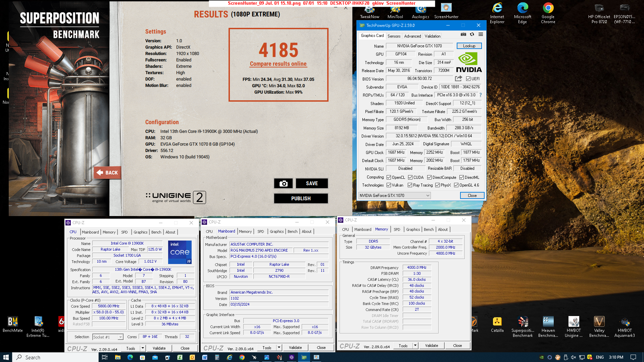Click the PUBLISH button in Superposition
Viewport: 644px width, 362px height.
pos(301,199)
